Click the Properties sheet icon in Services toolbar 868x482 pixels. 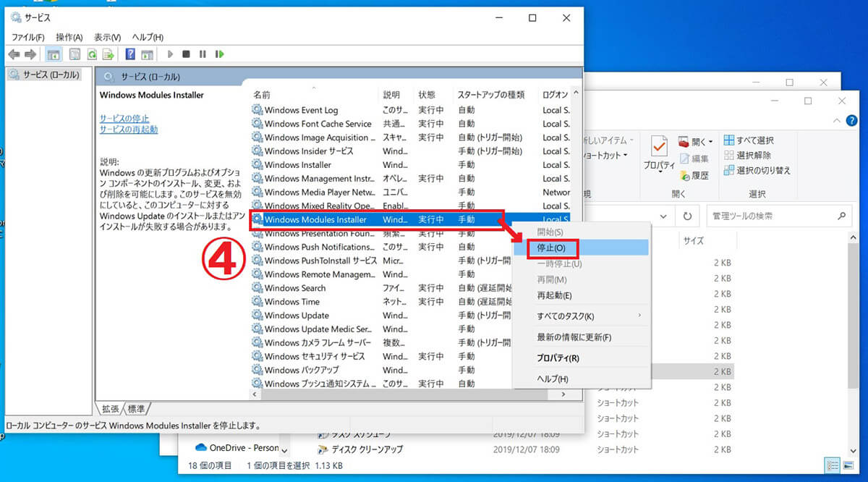75,54
